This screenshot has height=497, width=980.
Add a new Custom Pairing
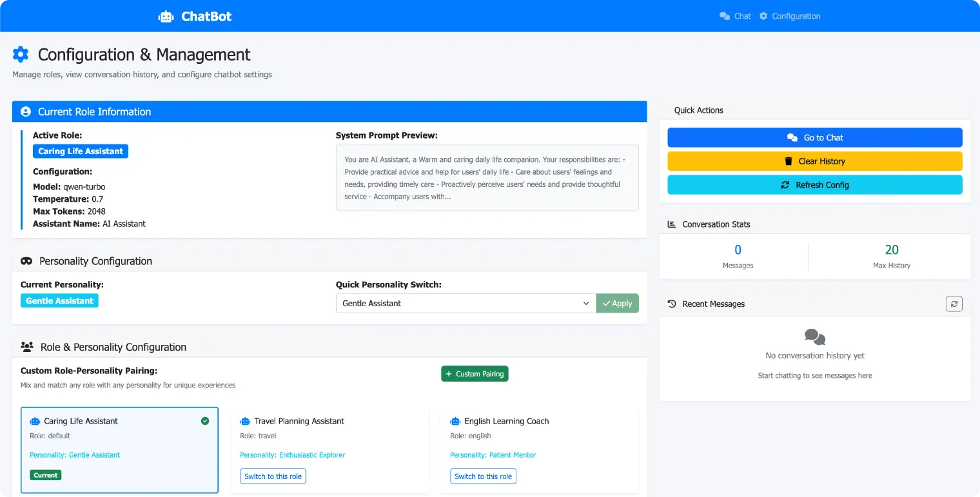click(475, 374)
